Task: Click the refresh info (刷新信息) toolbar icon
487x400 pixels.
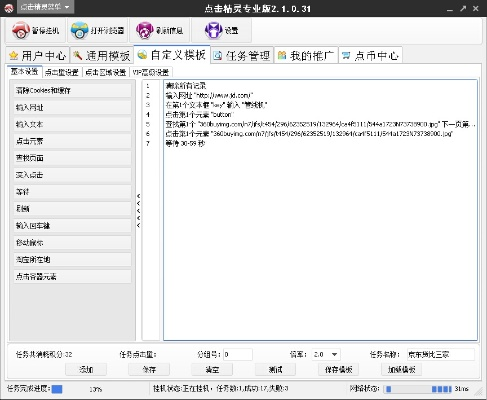Action: 159,30
